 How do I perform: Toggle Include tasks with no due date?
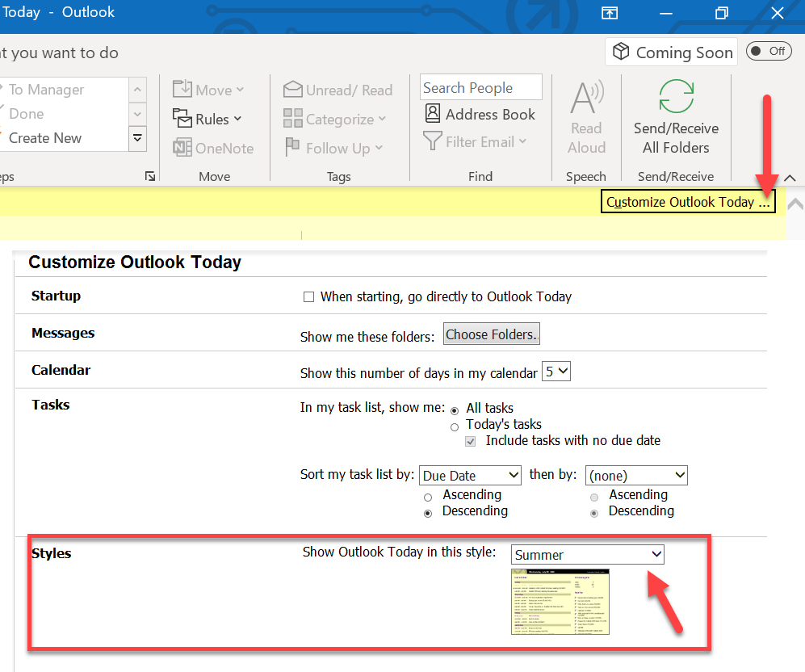pyautogui.click(x=470, y=442)
